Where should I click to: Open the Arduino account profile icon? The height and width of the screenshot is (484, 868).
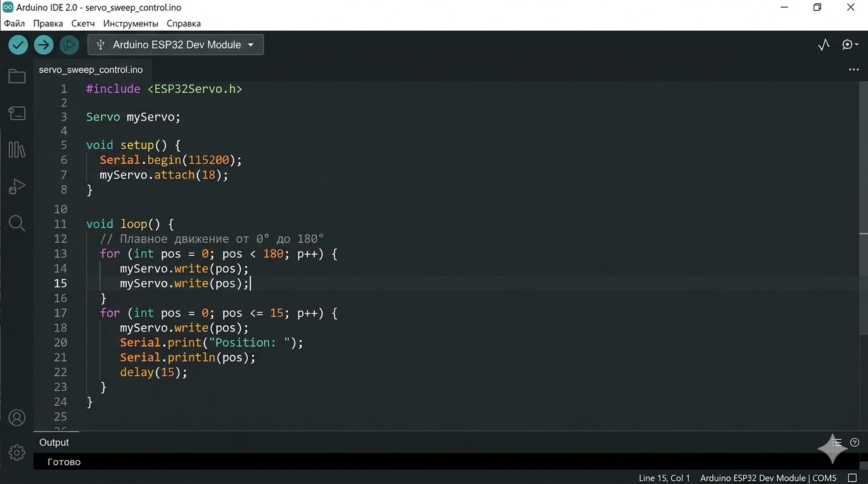pyautogui.click(x=16, y=417)
